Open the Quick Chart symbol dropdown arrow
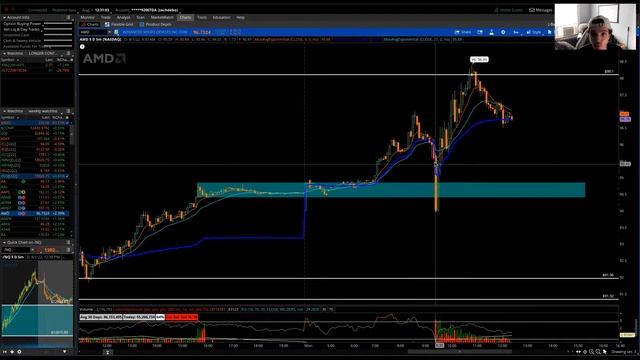 click(33, 249)
